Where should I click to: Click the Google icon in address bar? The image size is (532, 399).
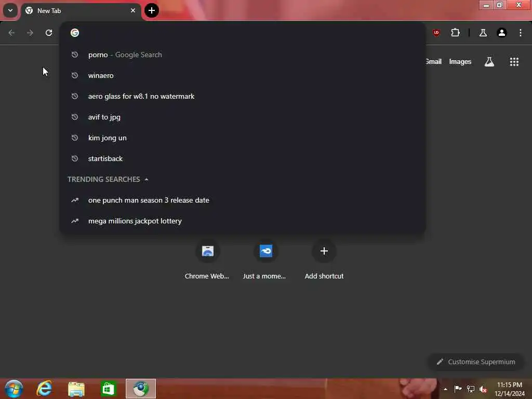pyautogui.click(x=75, y=33)
